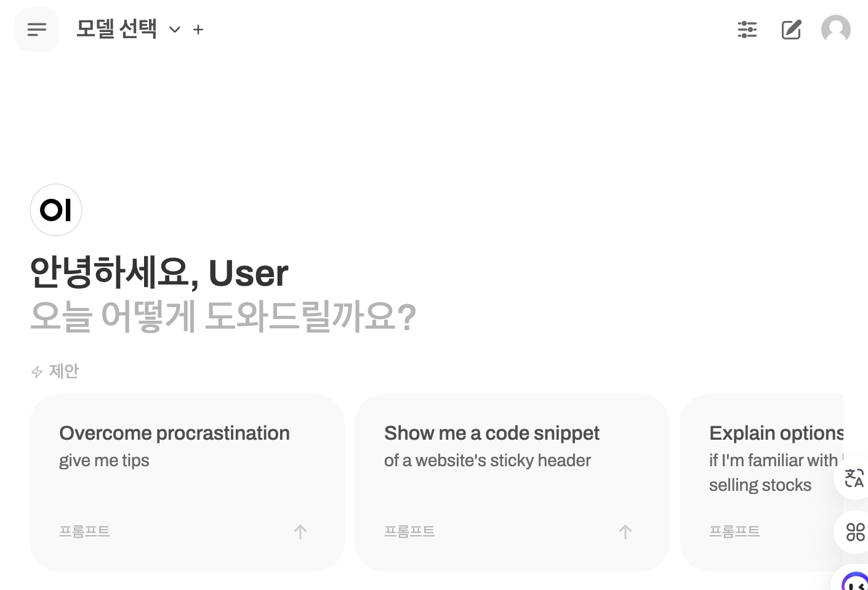Select the Overcome procrastination suggestion card
Screen dimensions: 868x590
click(187, 483)
